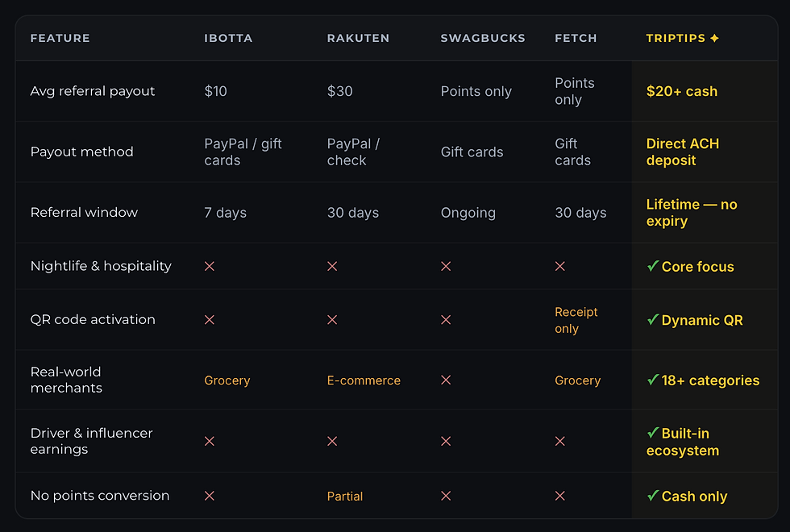Click the X mark for Swagbucks Driver & influencer earnings
This screenshot has height=532, width=790.
(x=446, y=442)
